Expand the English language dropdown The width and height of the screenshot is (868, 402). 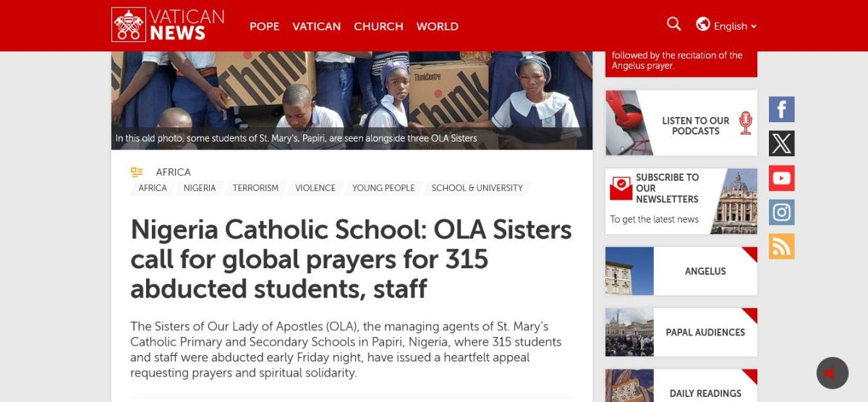point(735,26)
